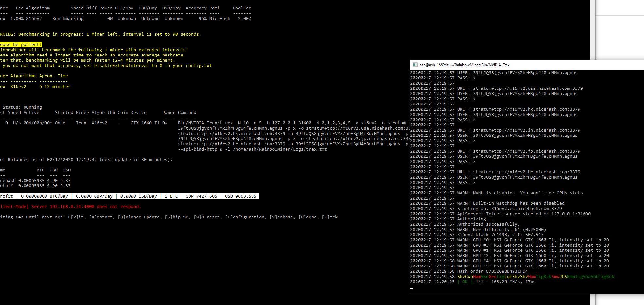
Task: Click the terminal icon in the title bar
Action: 415,65
